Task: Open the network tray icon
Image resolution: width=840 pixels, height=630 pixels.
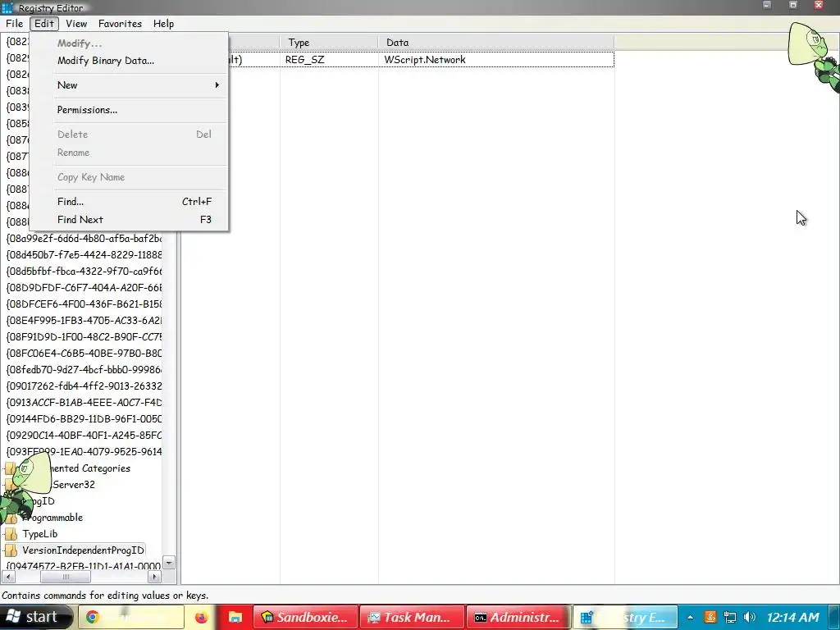Action: coord(729,617)
